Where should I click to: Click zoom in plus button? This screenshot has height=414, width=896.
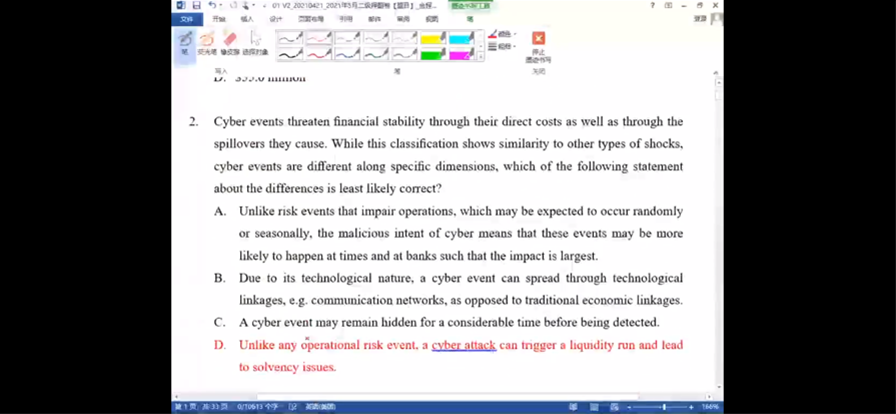point(691,407)
